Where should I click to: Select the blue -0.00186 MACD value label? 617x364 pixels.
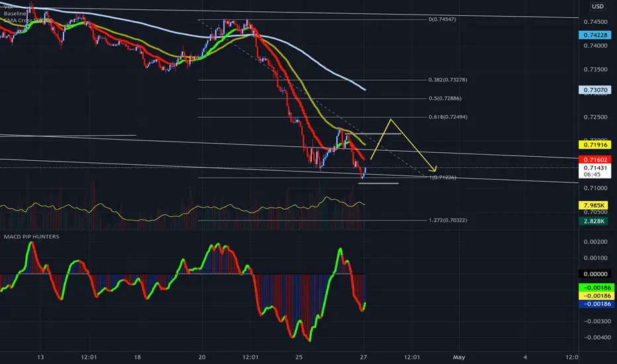[595, 304]
